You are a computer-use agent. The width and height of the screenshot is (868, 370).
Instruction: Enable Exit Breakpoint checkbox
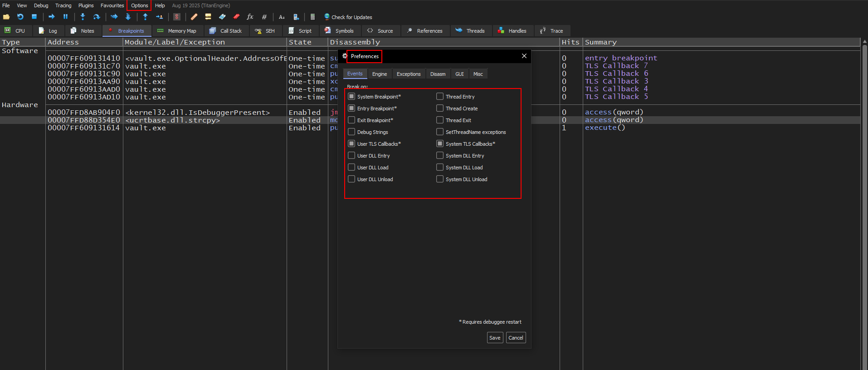click(x=351, y=120)
